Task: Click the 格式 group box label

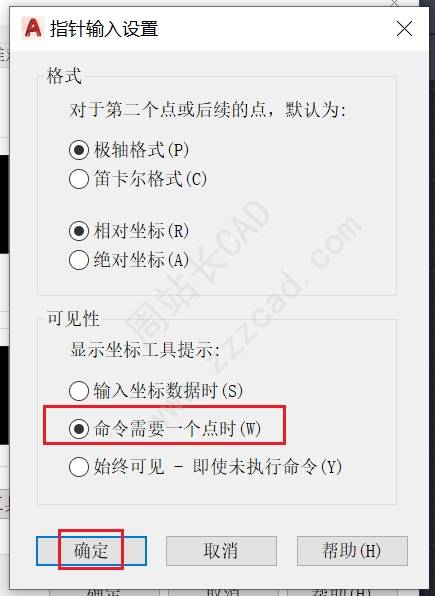Action: click(64, 75)
